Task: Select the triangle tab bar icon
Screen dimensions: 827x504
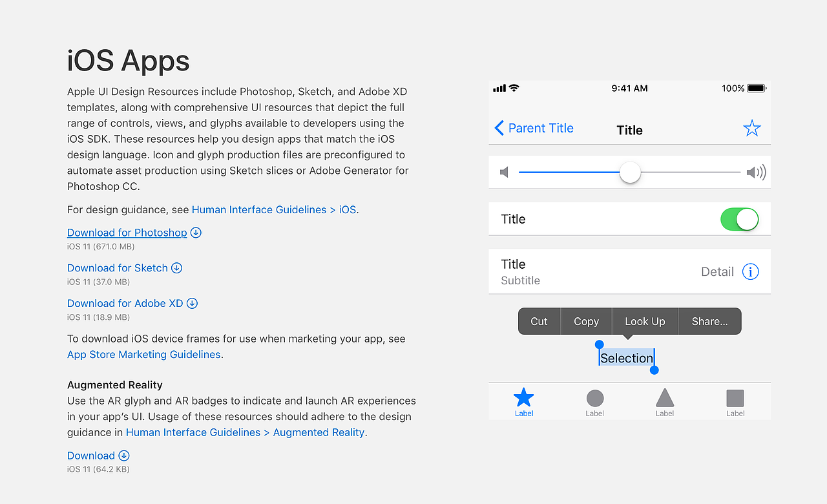Action: (x=665, y=397)
